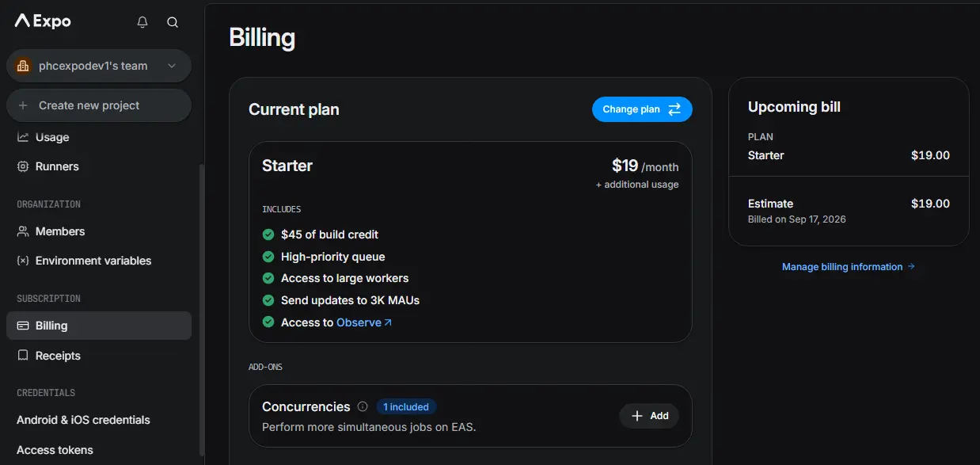The width and height of the screenshot is (980, 465).
Task: Click the team building avatar icon
Action: pyautogui.click(x=23, y=66)
